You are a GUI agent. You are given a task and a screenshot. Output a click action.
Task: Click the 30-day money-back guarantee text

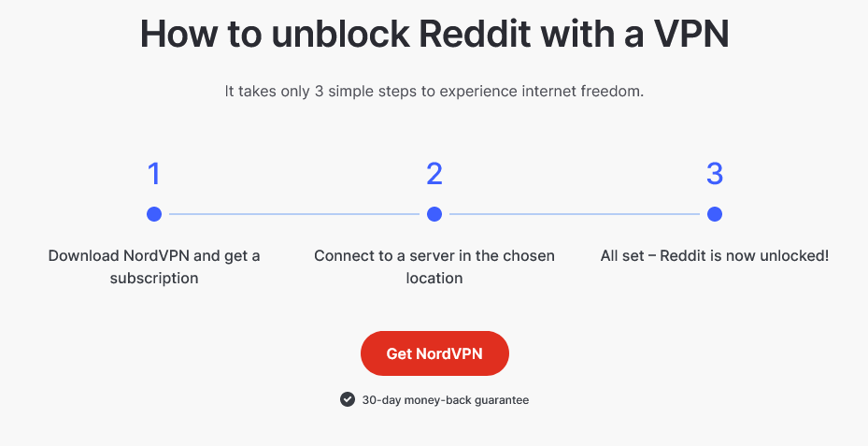coord(446,400)
